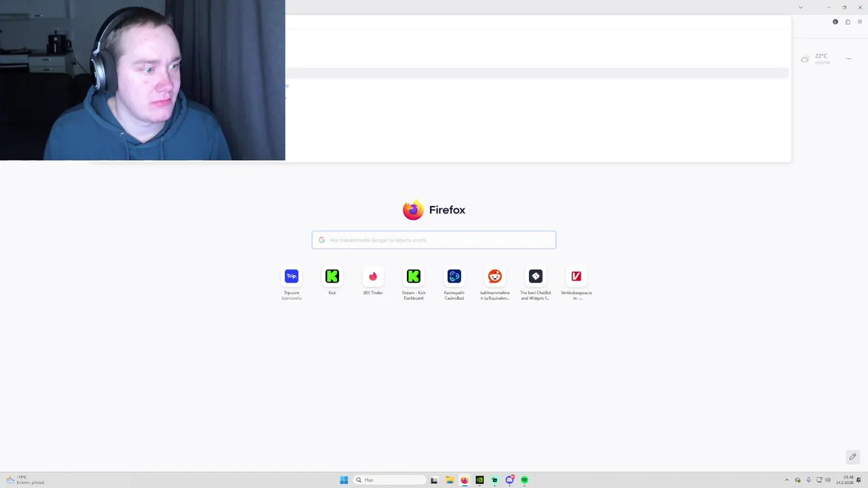
Task: Open the Firefox hamburger application menu
Action: tap(860, 22)
